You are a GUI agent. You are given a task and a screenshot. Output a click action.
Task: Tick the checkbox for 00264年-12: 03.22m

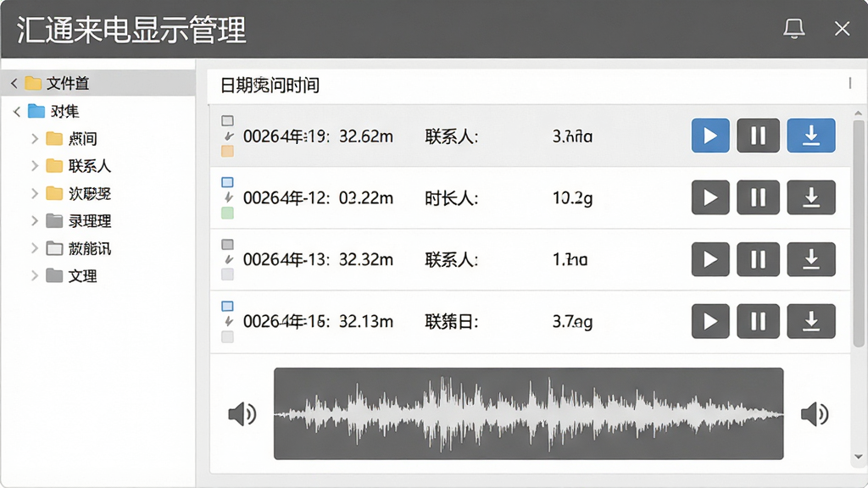pyautogui.click(x=227, y=182)
